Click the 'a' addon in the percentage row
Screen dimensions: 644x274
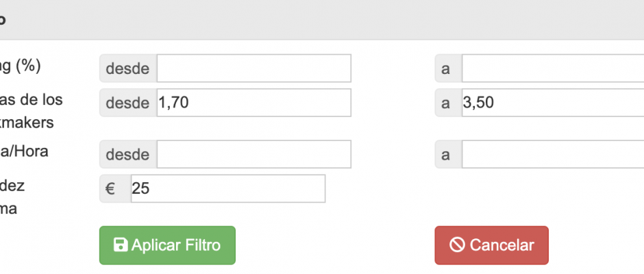(449, 68)
